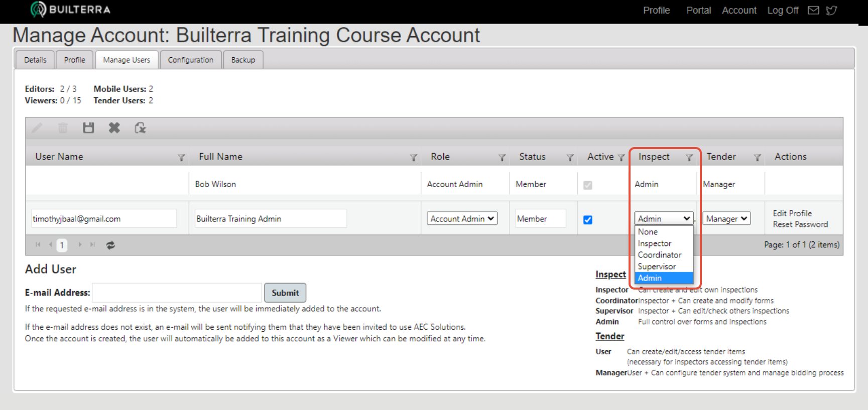Sort by the User Name column header
This screenshot has height=410, width=868.
59,157
